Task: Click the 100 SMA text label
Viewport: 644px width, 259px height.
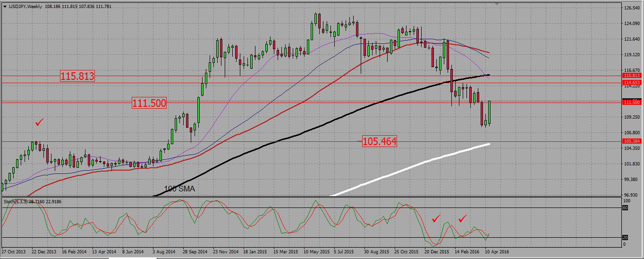Action: point(179,189)
